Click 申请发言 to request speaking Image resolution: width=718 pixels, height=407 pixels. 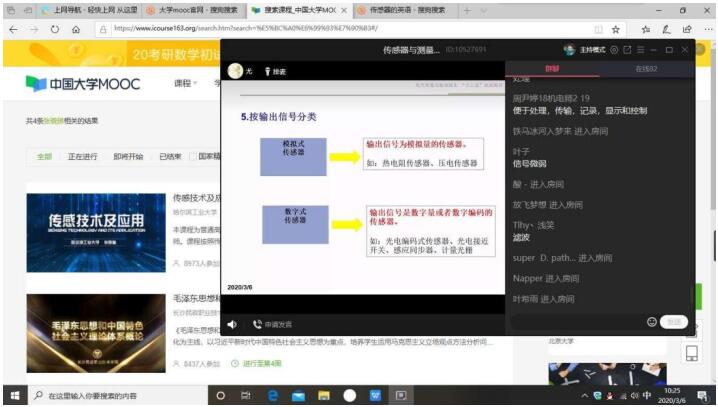(272, 324)
